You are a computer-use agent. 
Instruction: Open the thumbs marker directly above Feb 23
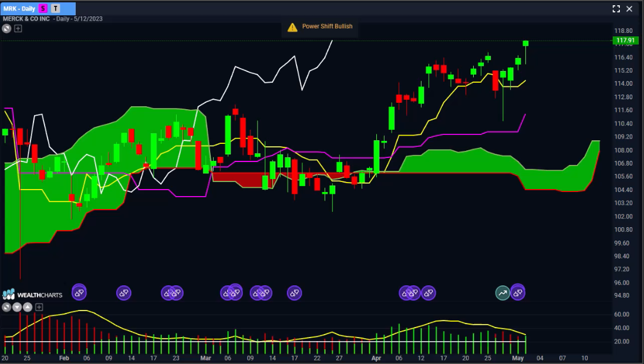(177, 293)
